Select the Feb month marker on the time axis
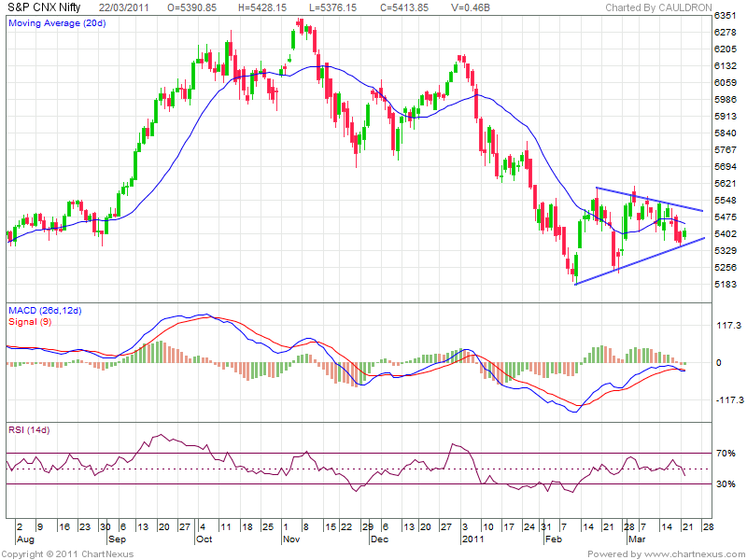747x560 pixels. pyautogui.click(x=553, y=539)
